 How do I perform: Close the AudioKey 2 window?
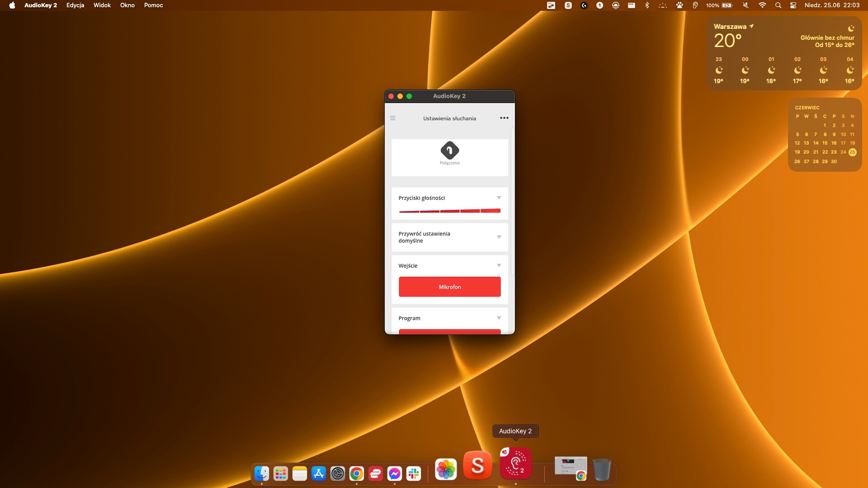pyautogui.click(x=391, y=96)
